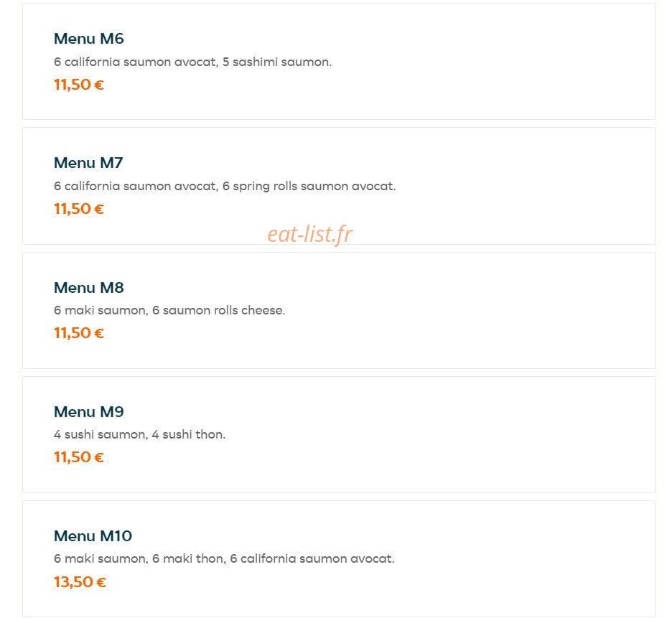Viewport: 672px width, 618px height.
Task: Click the Menu M9 price 11,50 €
Action: point(79,457)
